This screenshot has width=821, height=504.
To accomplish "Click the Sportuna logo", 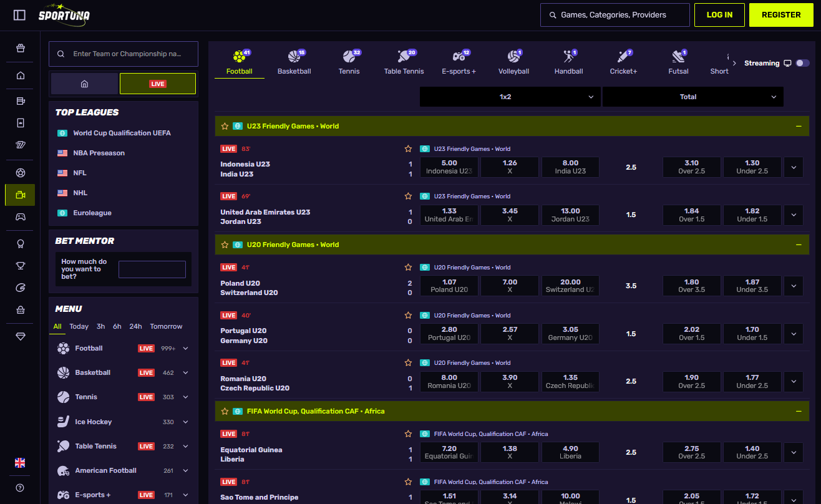I will coord(64,14).
